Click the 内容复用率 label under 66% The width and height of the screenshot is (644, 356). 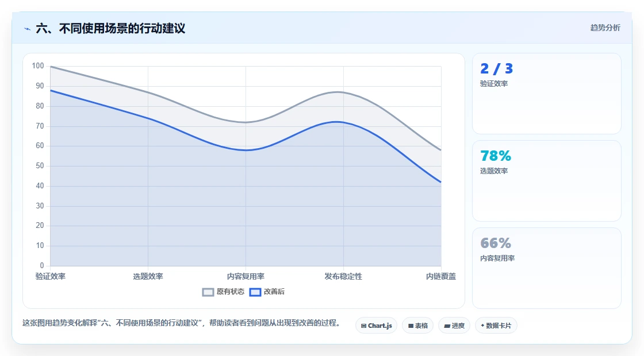pyautogui.click(x=497, y=258)
